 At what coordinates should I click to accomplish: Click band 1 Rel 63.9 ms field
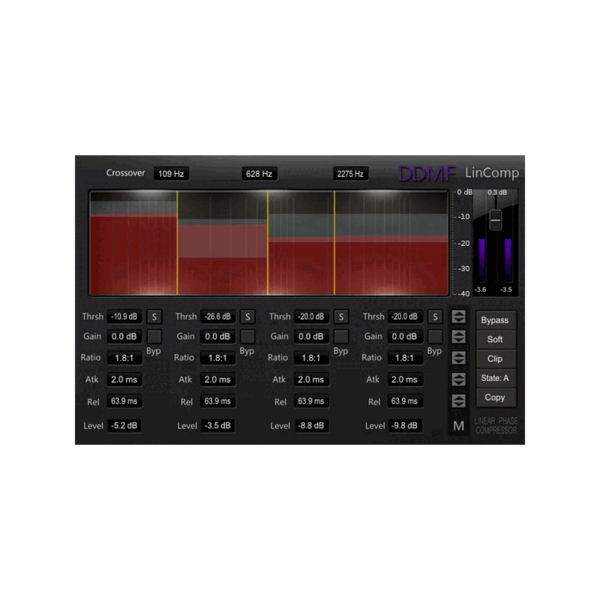[124, 401]
